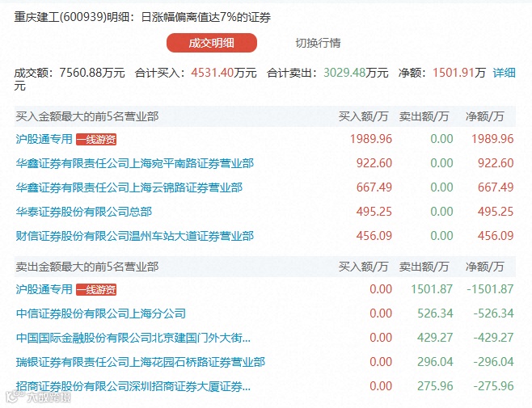
Task: Click 卖出额/万 column header in buy table
Action: click(424, 116)
